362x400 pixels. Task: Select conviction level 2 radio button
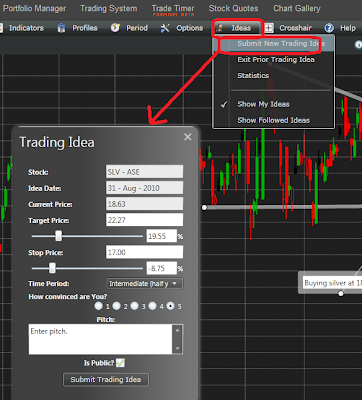pyautogui.click(x=116, y=306)
